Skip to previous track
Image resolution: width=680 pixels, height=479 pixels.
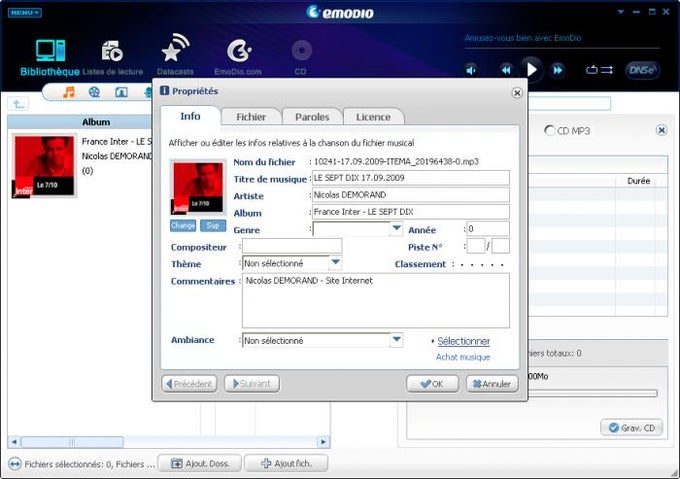[x=506, y=70]
